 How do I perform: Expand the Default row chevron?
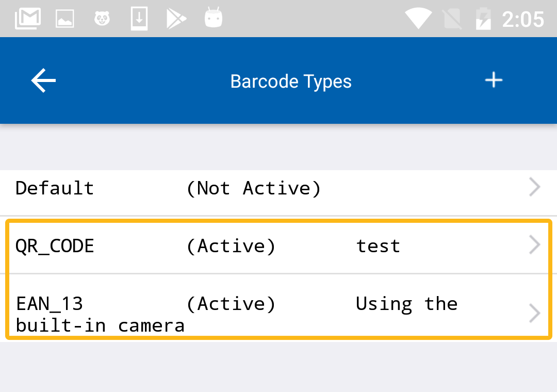535,188
